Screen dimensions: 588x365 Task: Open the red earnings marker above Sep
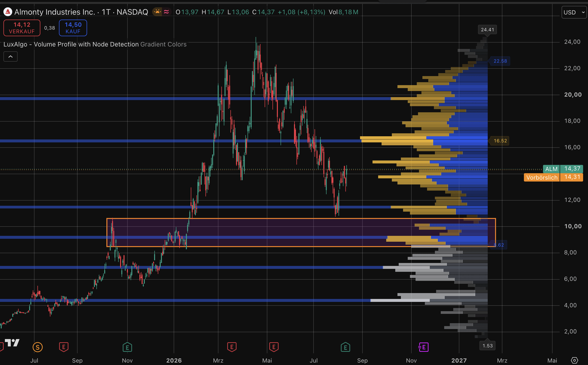pos(64,347)
